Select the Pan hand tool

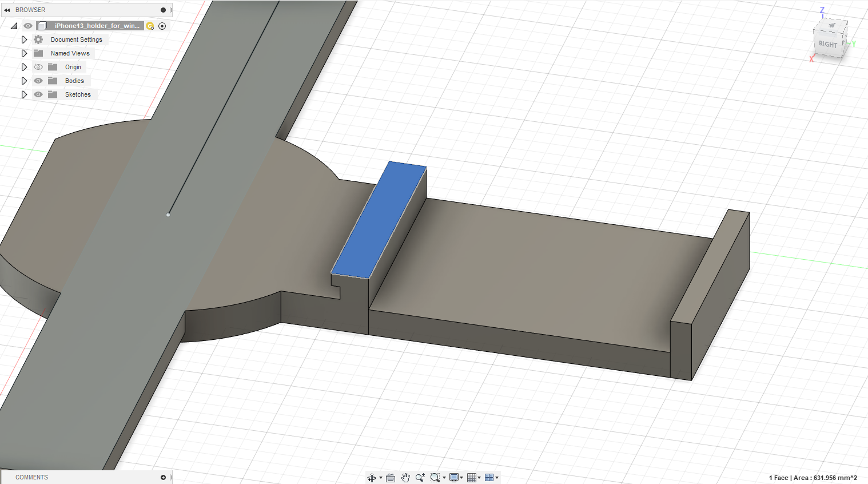[405, 478]
